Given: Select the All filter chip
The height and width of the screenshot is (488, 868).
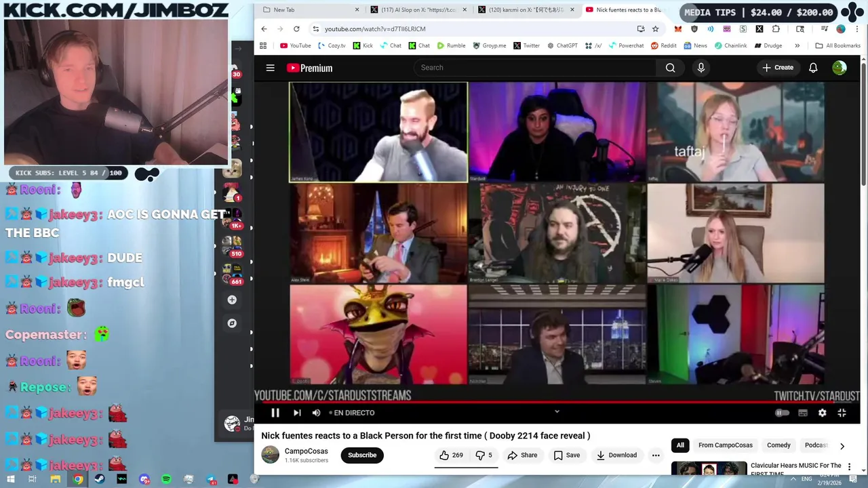Looking at the screenshot, I should coord(680,445).
